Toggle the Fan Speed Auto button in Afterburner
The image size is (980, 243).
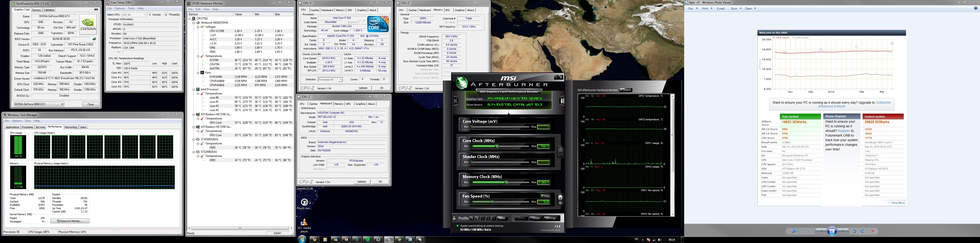tap(545, 196)
